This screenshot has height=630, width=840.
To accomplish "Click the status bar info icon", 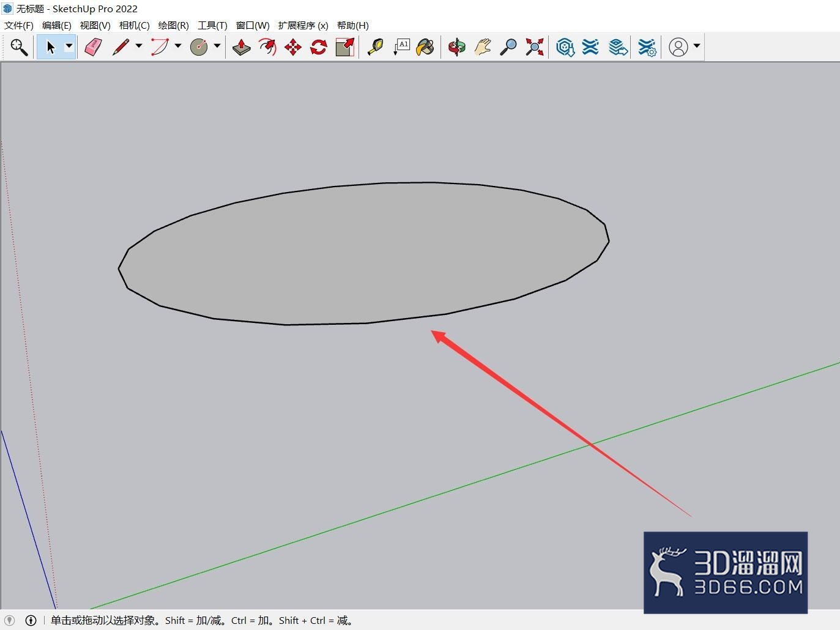I will pos(31,620).
